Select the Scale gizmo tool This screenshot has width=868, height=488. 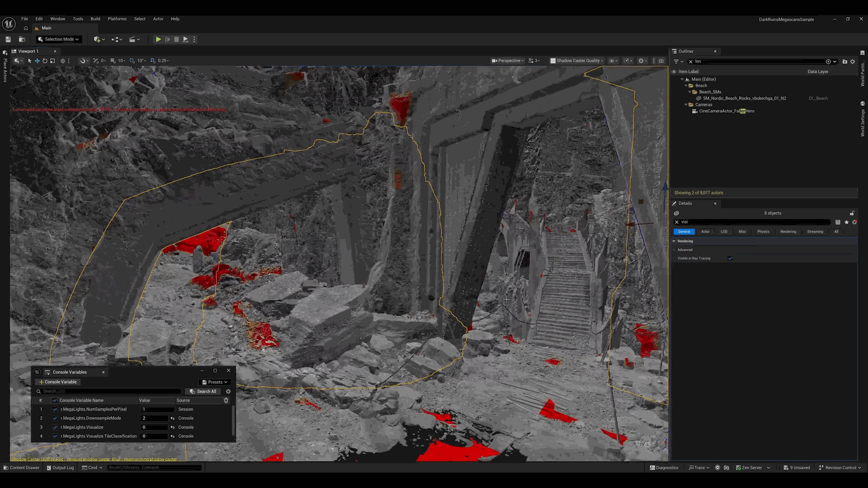pos(53,61)
